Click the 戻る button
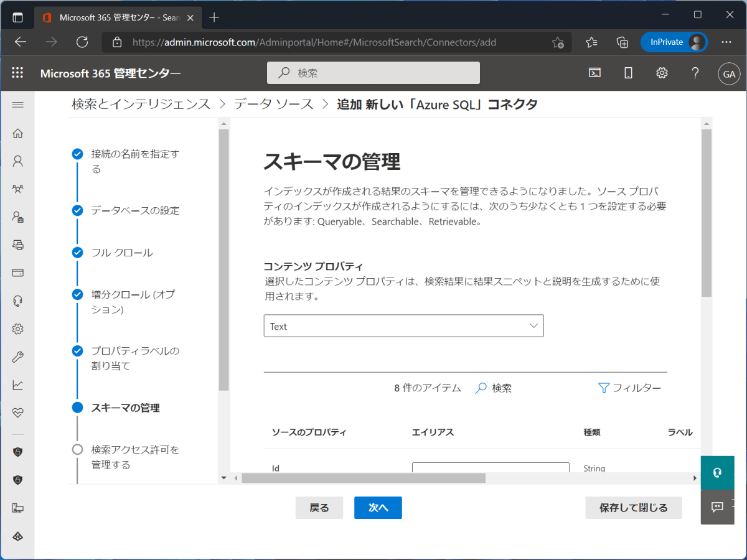This screenshot has height=560, width=747. point(319,508)
